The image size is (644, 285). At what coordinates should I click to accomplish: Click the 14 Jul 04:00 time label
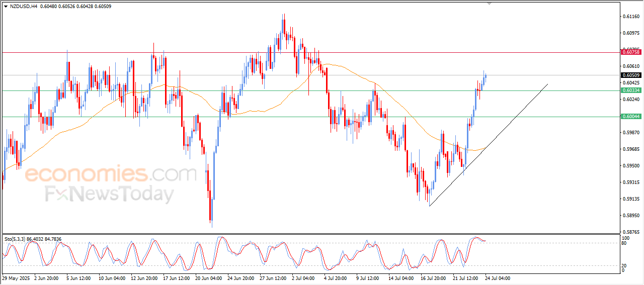click(401, 278)
